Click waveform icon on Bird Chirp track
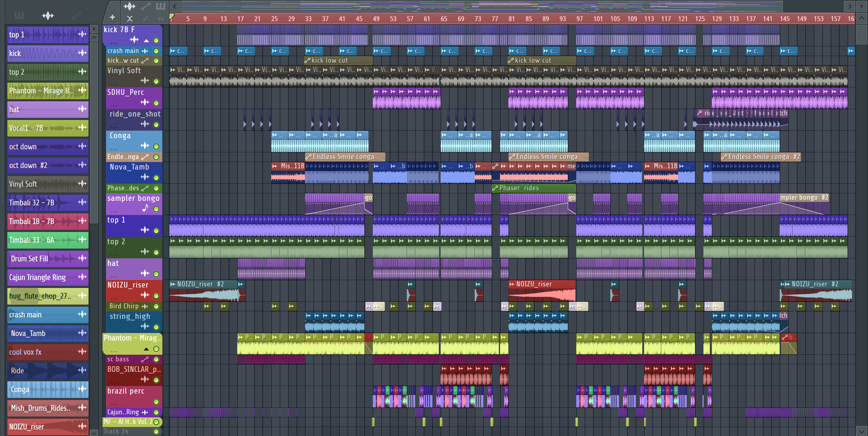The image size is (868, 436). 145,307
